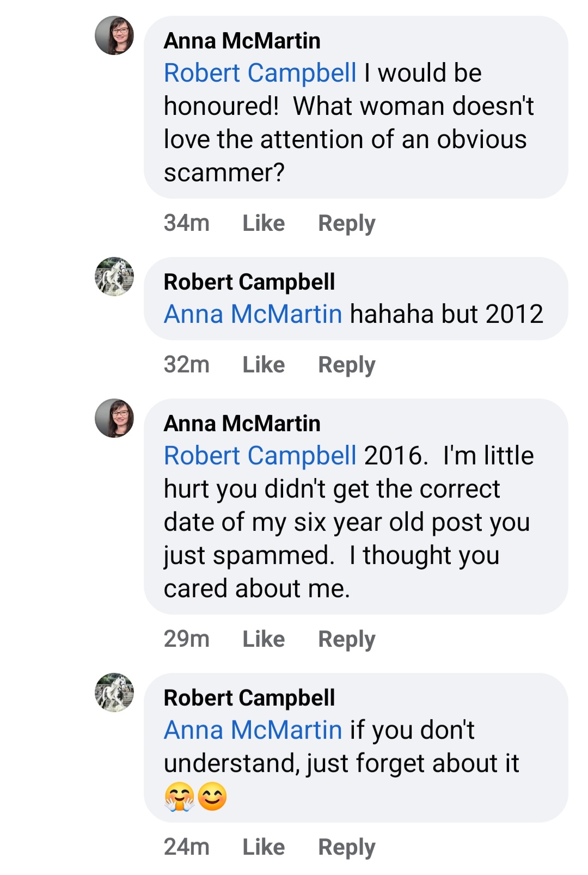Like Anna's 'obvious scammer' comment
588x875 pixels.
tap(264, 223)
